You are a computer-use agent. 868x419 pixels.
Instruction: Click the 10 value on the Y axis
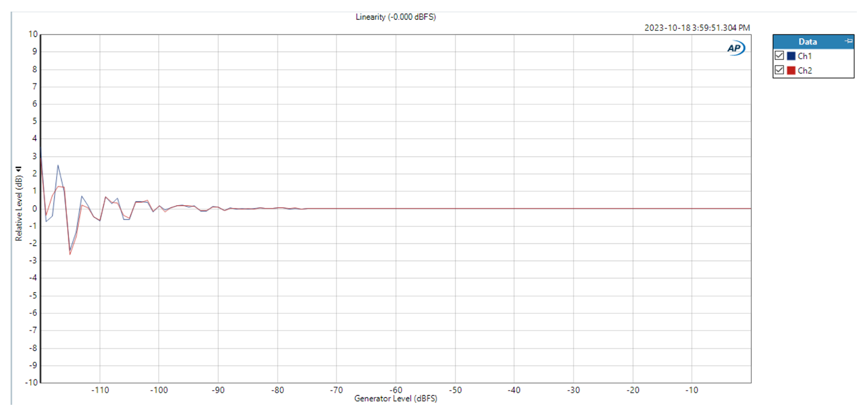pos(32,34)
